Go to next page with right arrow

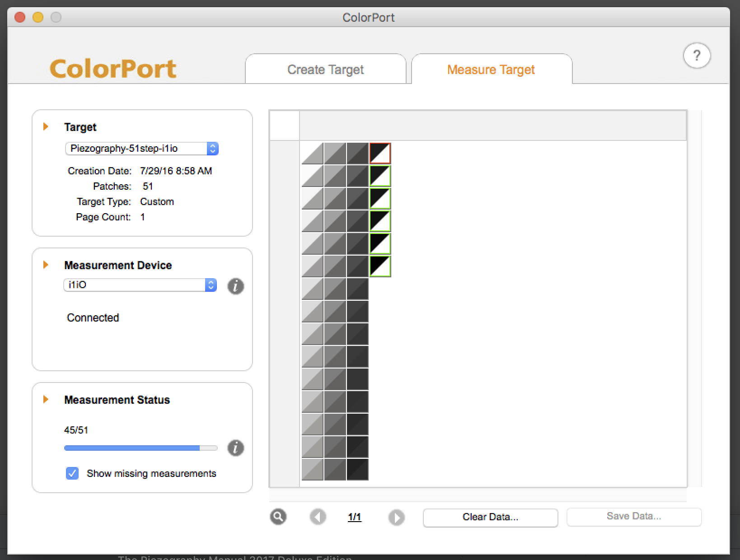(396, 517)
